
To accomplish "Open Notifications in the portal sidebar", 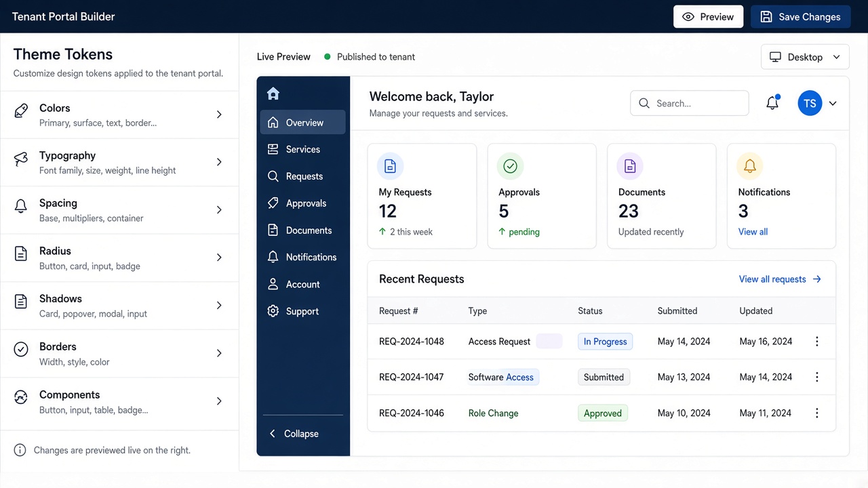I will pyautogui.click(x=302, y=258).
